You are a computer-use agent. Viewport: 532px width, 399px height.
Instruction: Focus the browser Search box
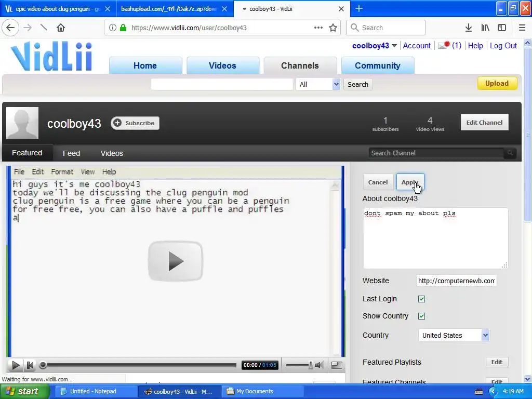tap(386, 28)
